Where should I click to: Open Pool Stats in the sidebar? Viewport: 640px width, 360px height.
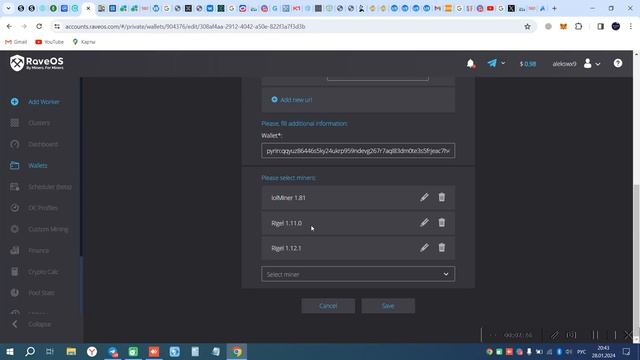41,293
